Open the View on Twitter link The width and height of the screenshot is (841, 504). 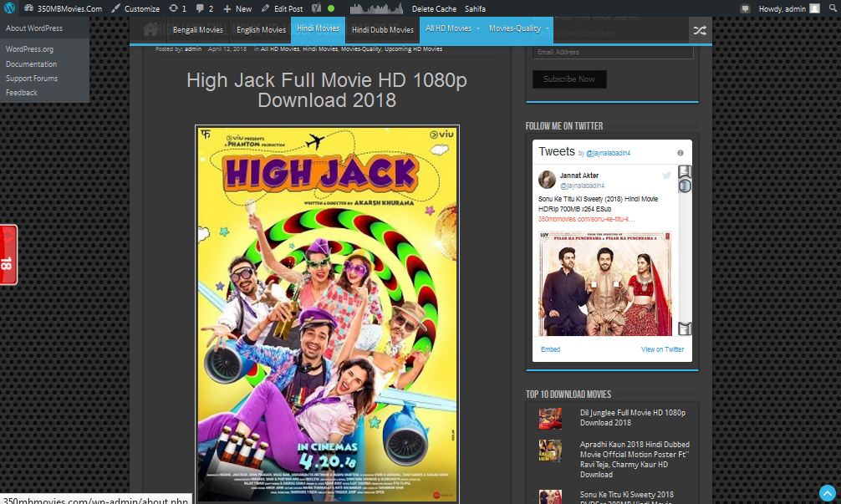[662, 349]
